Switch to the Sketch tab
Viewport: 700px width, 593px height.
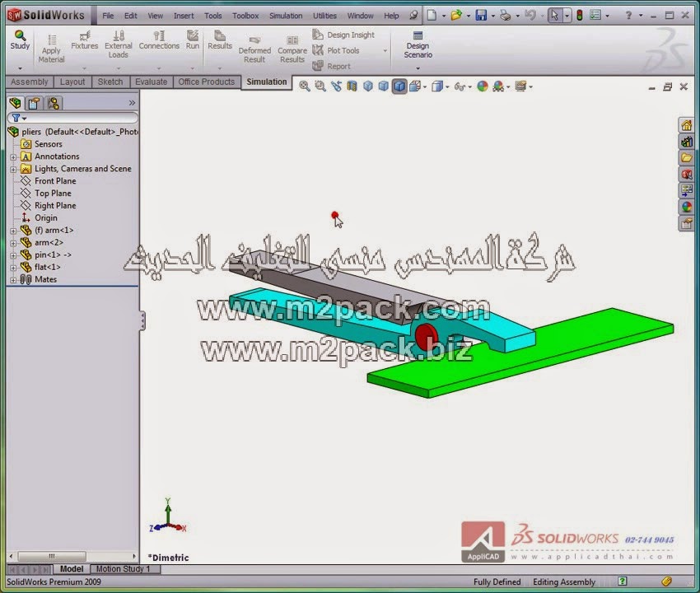(110, 82)
